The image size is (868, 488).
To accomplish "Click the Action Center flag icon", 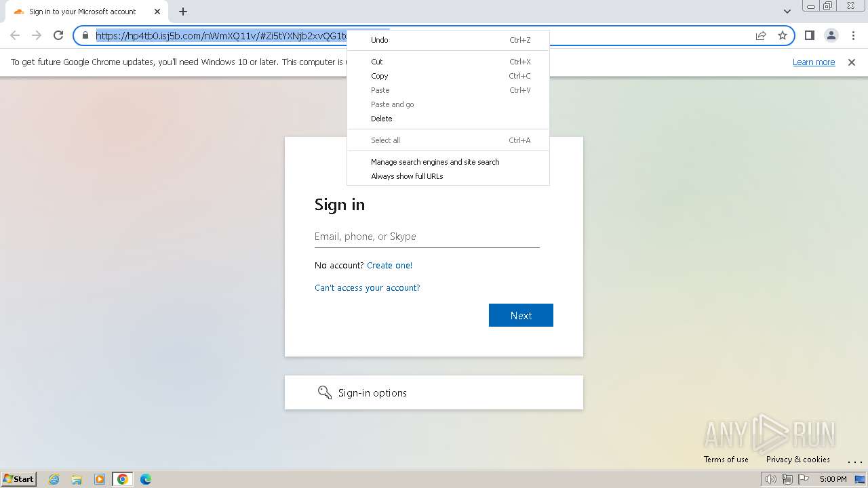I will point(804,479).
